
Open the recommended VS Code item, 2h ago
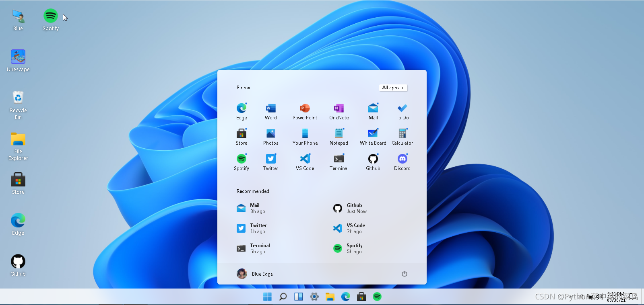coord(349,228)
